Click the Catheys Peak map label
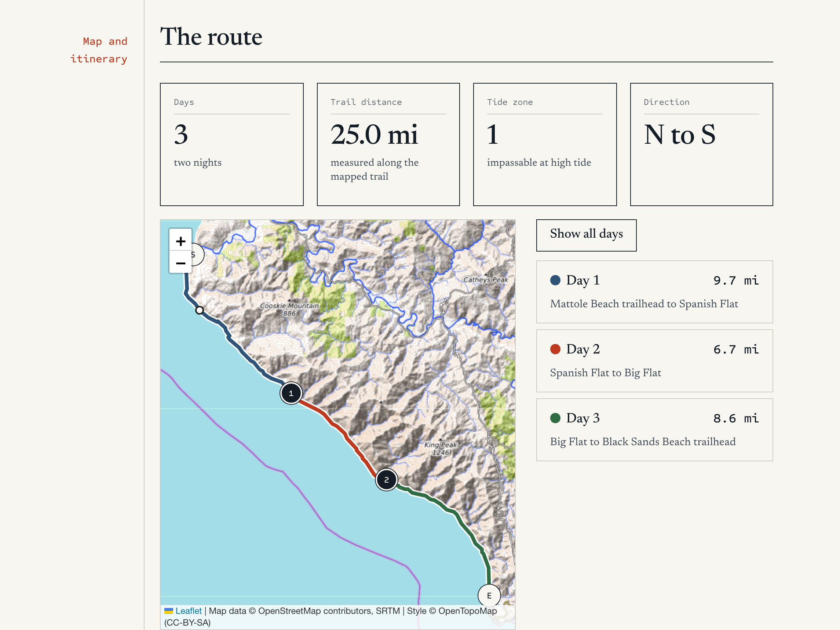 (485, 279)
